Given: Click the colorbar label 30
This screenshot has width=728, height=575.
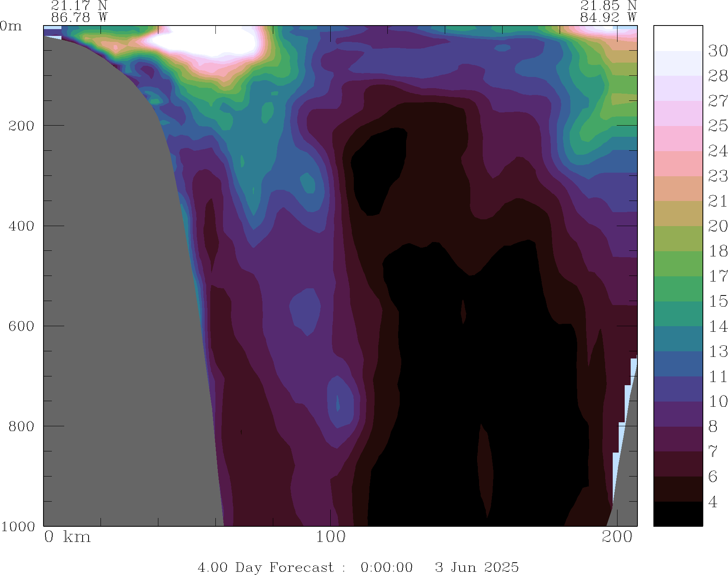Looking at the screenshot, I should (718, 51).
